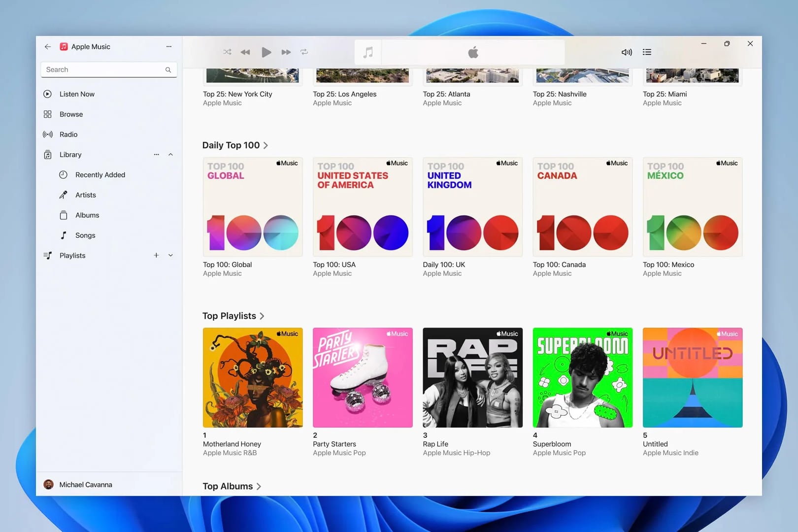Skip to the previous track
The height and width of the screenshot is (532, 798).
[x=245, y=52]
